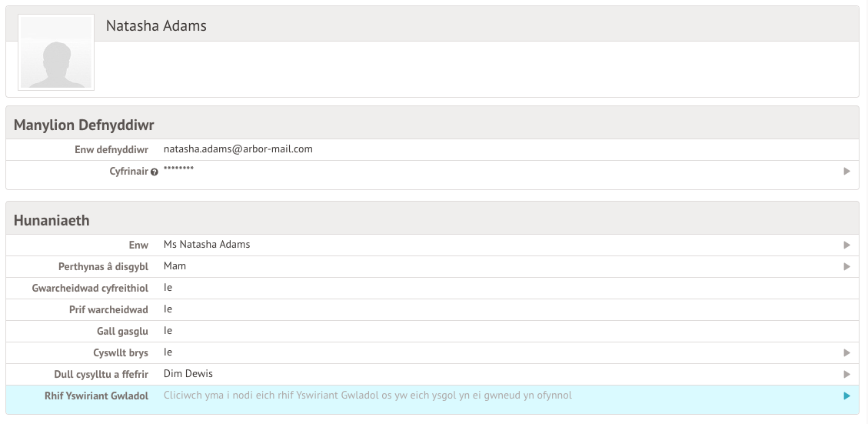868x424 pixels.
Task: Click Ie value for Gwarcheidwad cyfreithiol
Action: (x=168, y=288)
